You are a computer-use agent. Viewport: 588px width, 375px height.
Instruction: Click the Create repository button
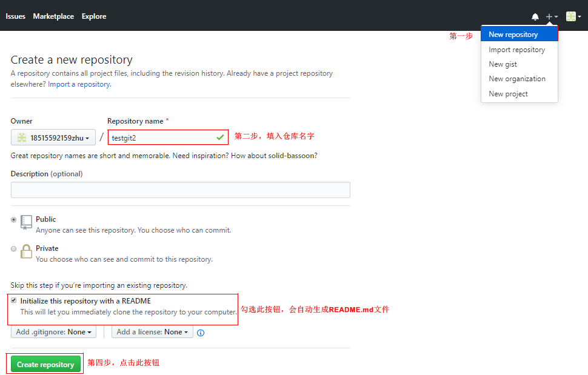pos(45,364)
